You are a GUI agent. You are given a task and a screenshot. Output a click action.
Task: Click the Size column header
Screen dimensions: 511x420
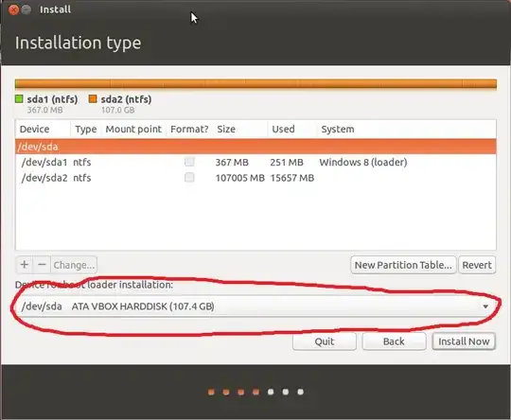[226, 129]
